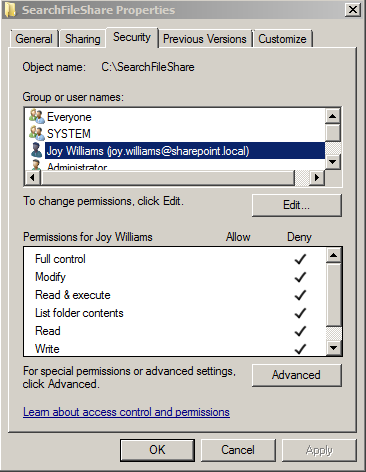Click the Modify permission label
This screenshot has height=472, width=366.
pos(50,277)
